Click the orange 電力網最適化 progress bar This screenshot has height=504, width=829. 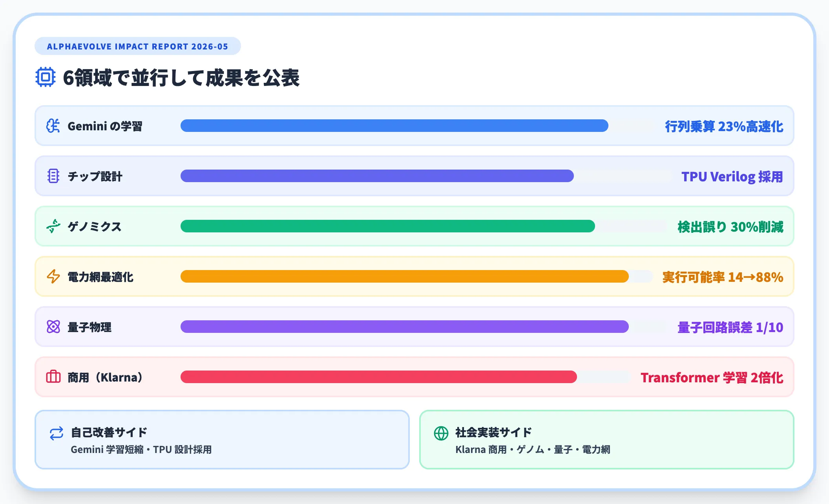(x=405, y=277)
